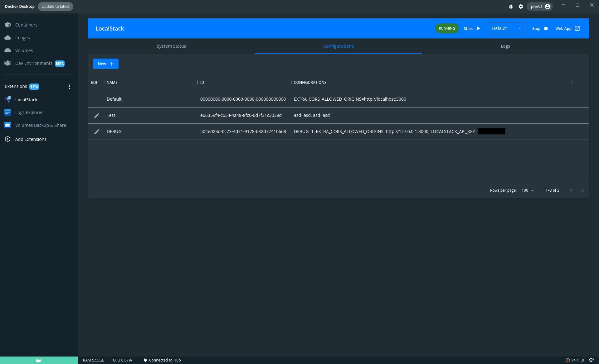This screenshot has width=599, height=364.
Task: Switch to the System Status tab
Action: (x=171, y=46)
